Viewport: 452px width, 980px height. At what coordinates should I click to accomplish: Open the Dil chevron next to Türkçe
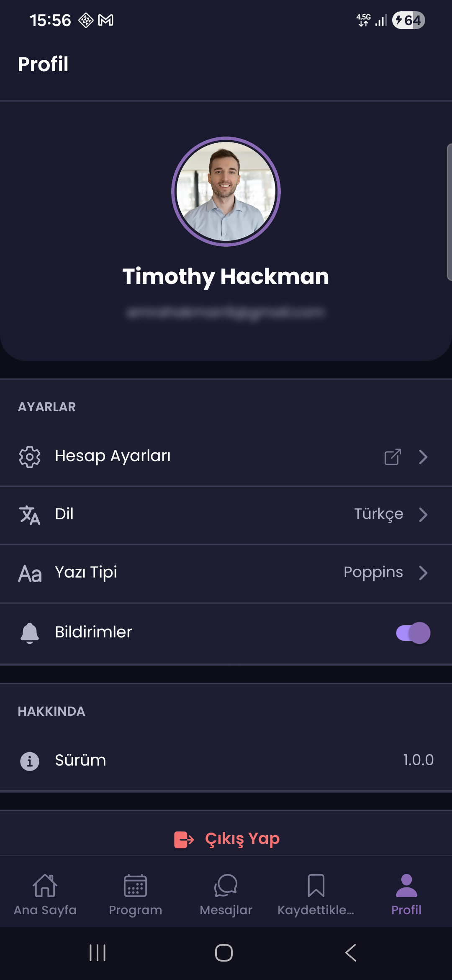coord(423,515)
